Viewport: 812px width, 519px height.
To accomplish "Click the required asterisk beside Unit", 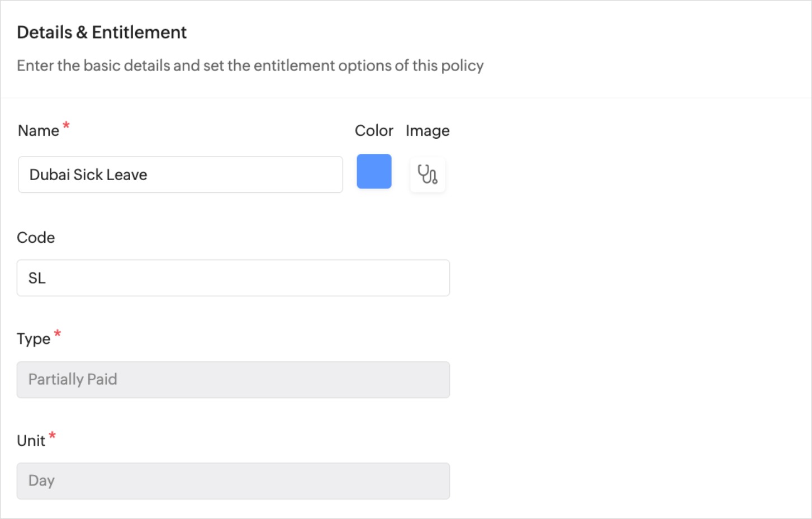I will (x=52, y=435).
